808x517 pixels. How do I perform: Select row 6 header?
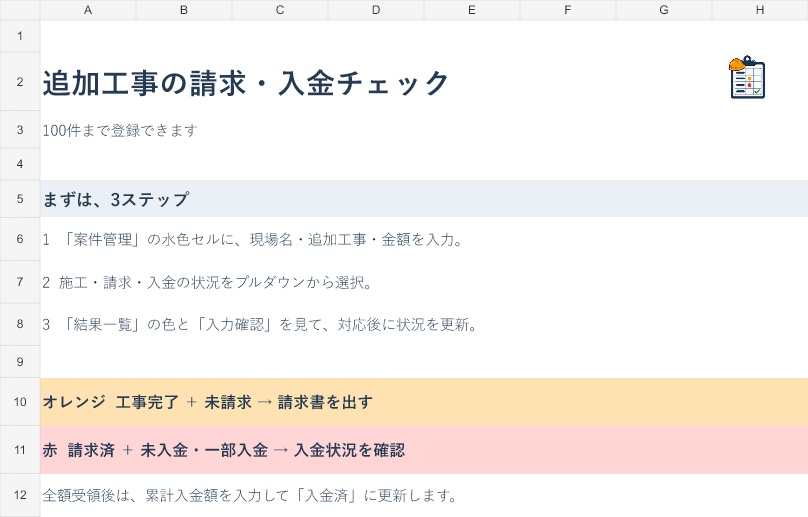[20, 239]
